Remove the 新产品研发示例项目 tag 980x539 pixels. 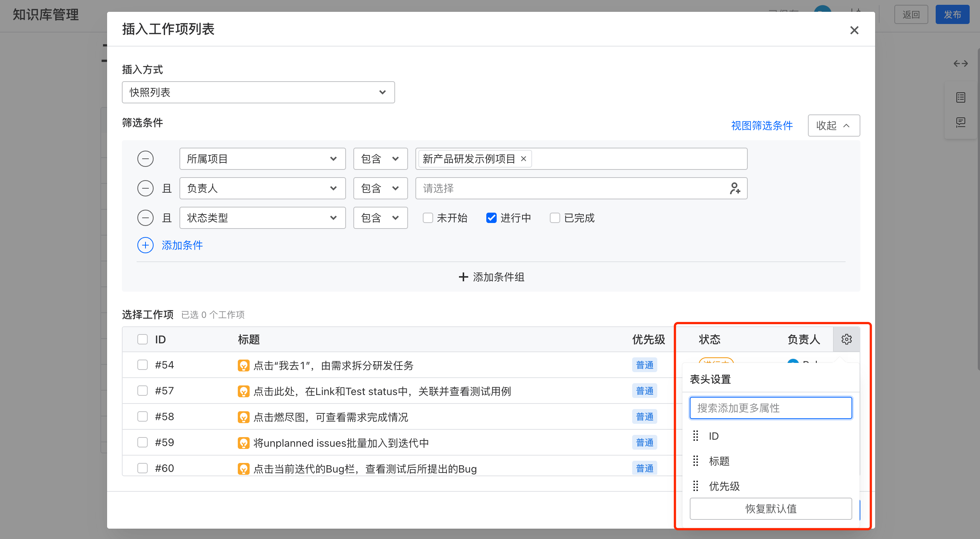click(524, 159)
